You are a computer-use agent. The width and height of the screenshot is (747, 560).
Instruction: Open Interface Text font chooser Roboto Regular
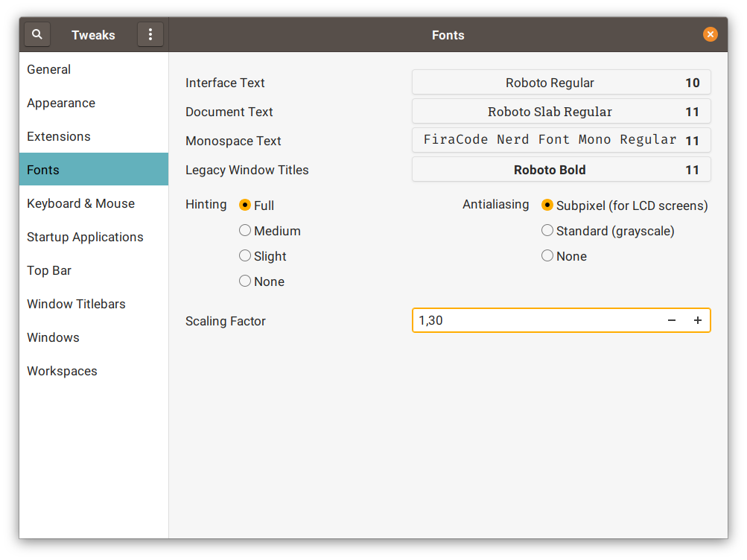point(562,83)
